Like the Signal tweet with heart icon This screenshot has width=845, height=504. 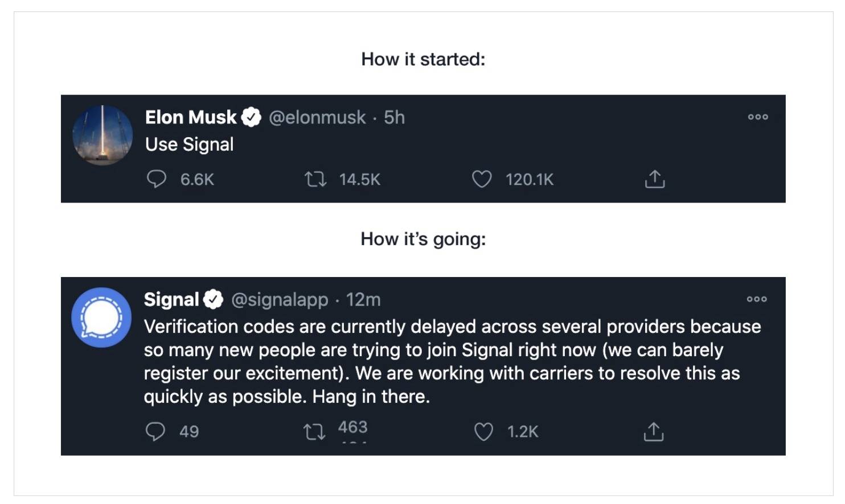point(483,432)
